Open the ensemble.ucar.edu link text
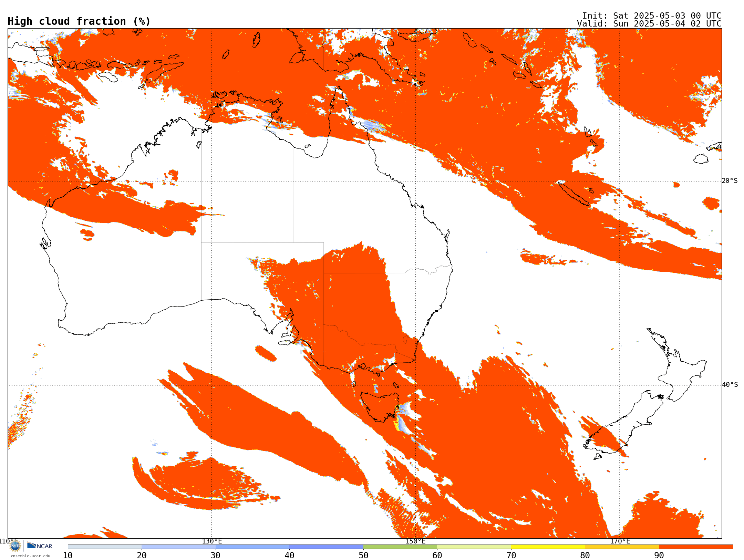The image size is (744, 560). (x=30, y=556)
